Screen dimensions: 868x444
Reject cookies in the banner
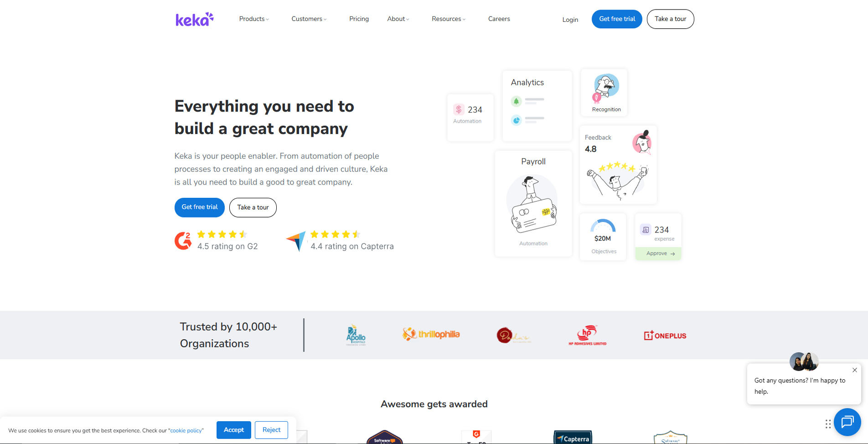[x=271, y=430]
